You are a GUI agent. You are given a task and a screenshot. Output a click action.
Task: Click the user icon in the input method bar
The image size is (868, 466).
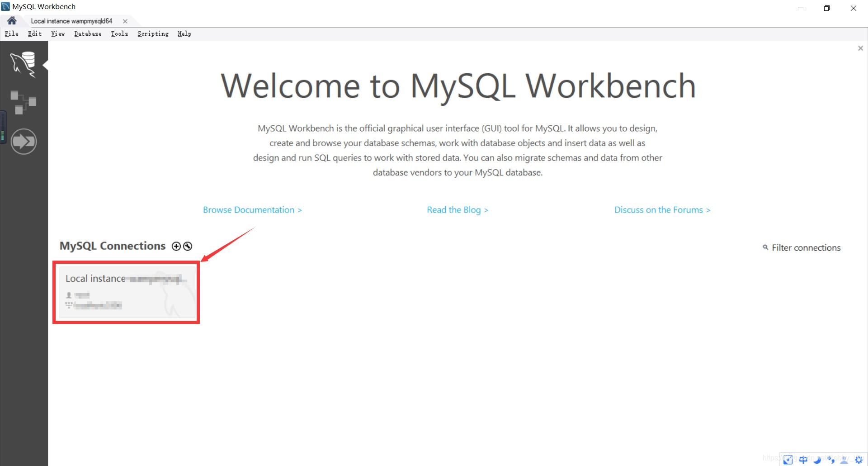[x=843, y=460]
